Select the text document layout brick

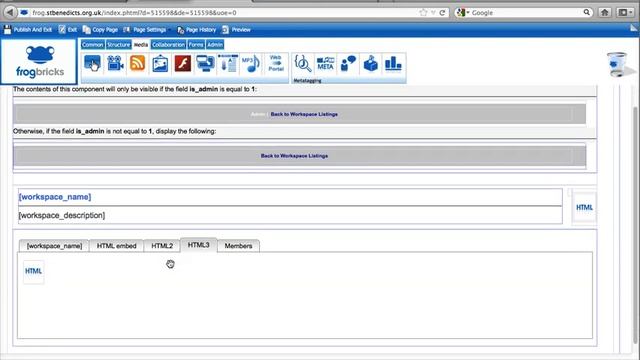coord(228,64)
